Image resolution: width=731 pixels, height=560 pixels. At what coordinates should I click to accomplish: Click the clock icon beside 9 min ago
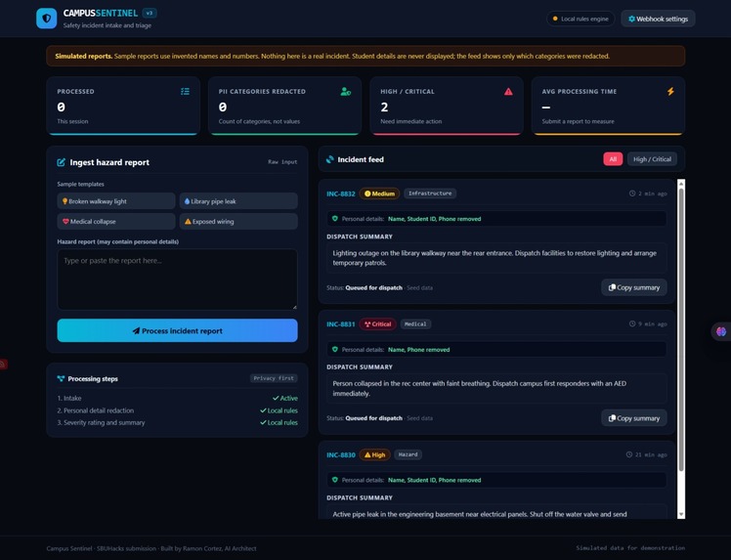[632, 323]
